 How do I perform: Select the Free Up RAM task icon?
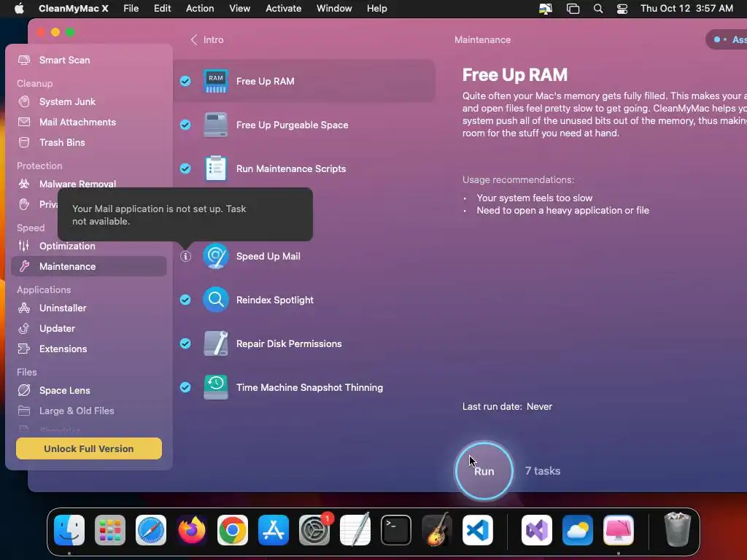[x=216, y=81]
